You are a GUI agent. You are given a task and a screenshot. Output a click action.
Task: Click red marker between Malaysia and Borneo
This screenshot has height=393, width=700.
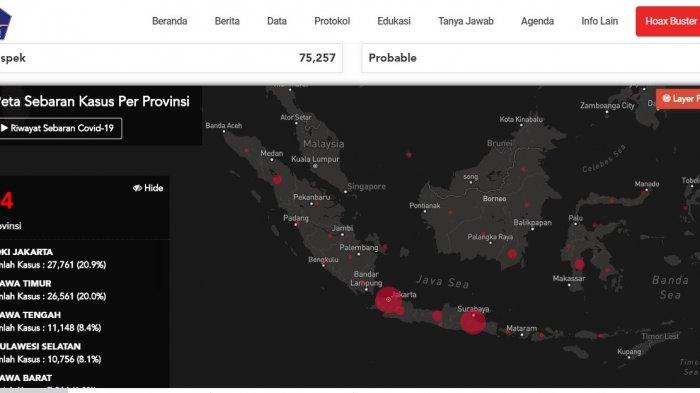coord(408,155)
